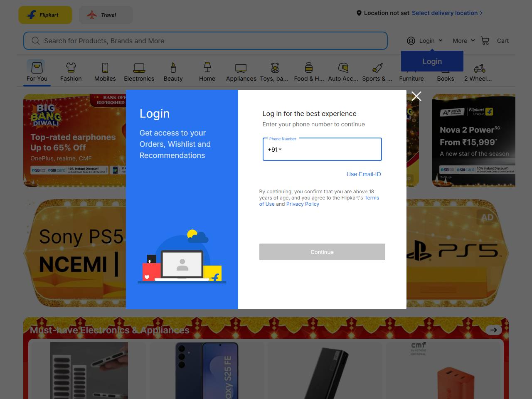
Task: Open the Books category
Action: coord(446,79)
